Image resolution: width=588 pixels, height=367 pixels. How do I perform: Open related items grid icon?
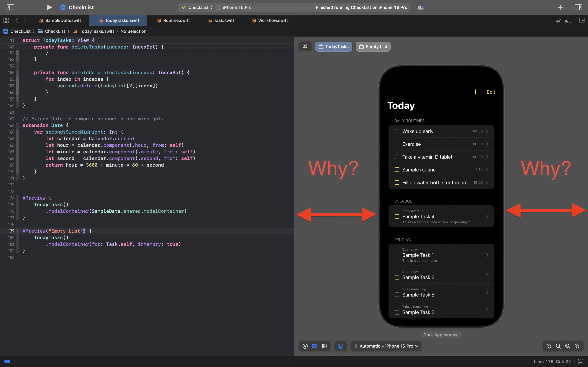point(6,20)
